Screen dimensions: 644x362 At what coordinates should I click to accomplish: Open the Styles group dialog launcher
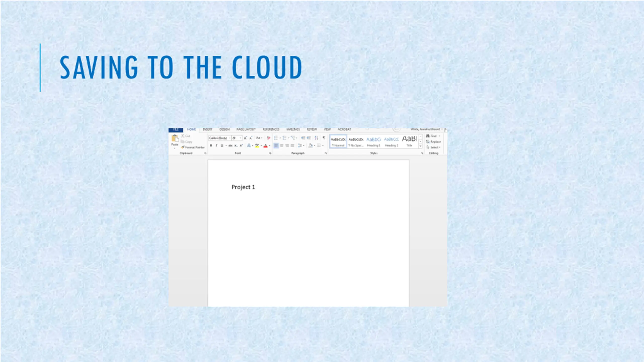422,153
